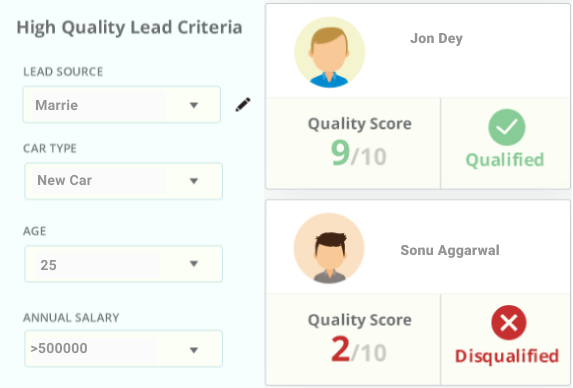Viewport: 573px width, 388px height.
Task: Select Jon Dey's avatar picture
Action: (x=330, y=52)
